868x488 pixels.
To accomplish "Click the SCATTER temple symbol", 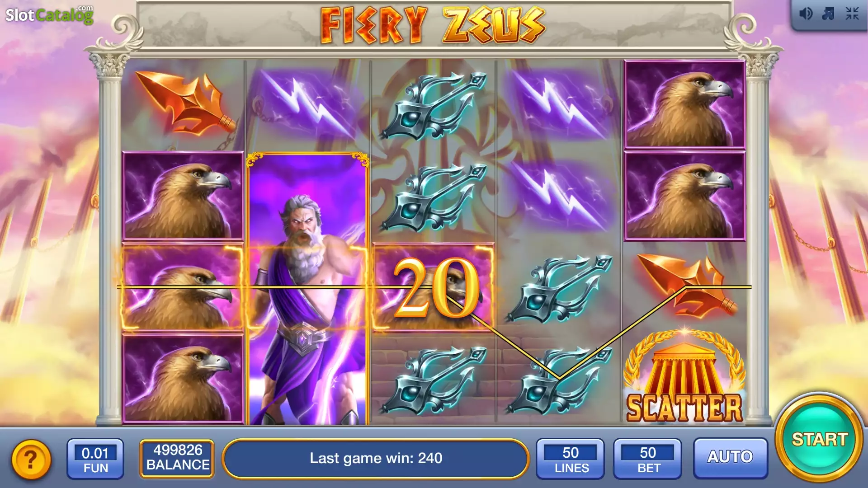I will [x=684, y=377].
